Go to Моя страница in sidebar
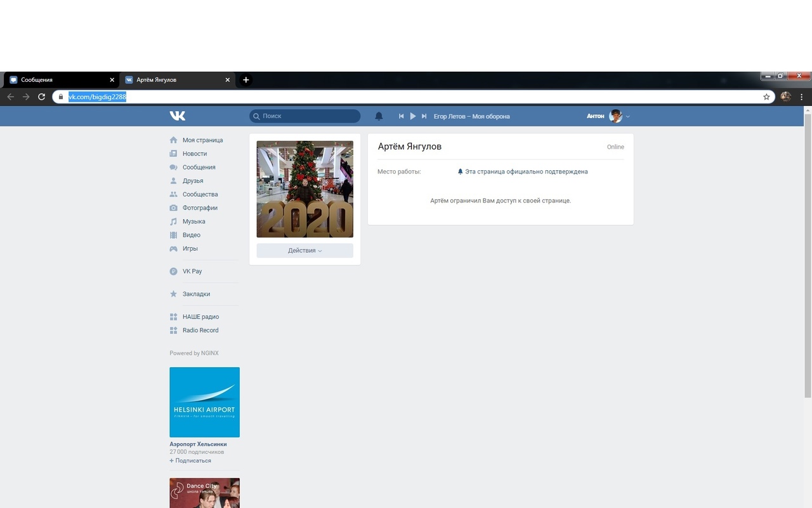 click(202, 140)
